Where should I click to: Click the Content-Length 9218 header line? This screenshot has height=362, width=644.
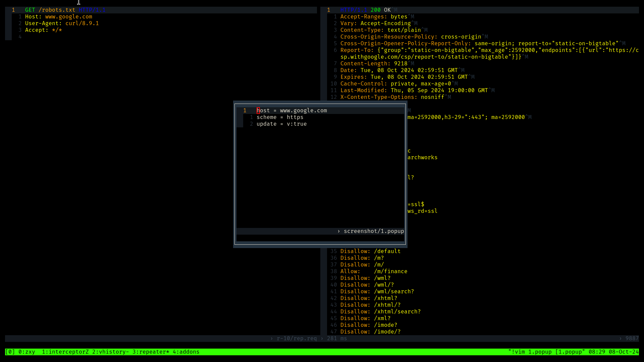pos(374,63)
